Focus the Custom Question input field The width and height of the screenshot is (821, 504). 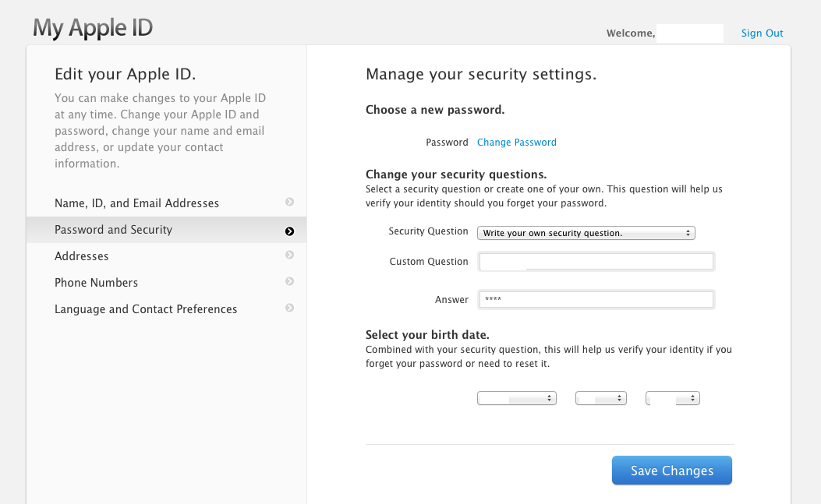point(596,261)
